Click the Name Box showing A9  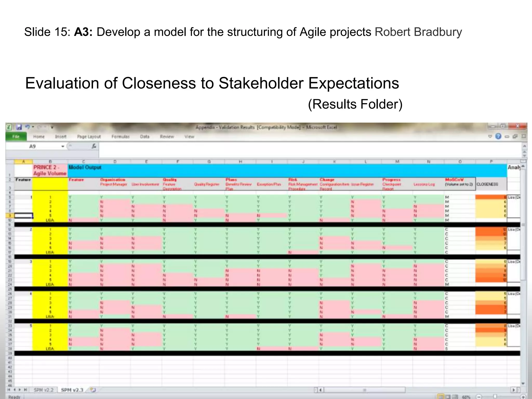(33, 147)
